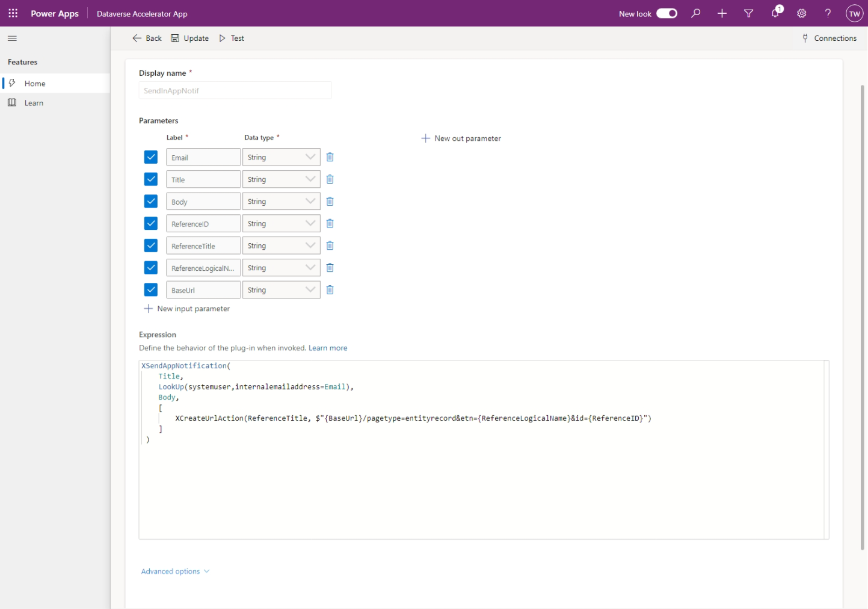Click the XSendAppNotification line in expression
The height and width of the screenshot is (609, 868).
[186, 366]
